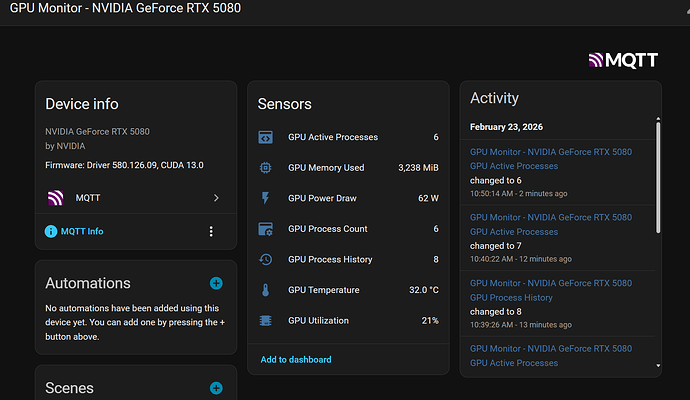Image resolution: width=690 pixels, height=400 pixels.
Task: Open the three-dot menu in Device info
Action: 210,231
